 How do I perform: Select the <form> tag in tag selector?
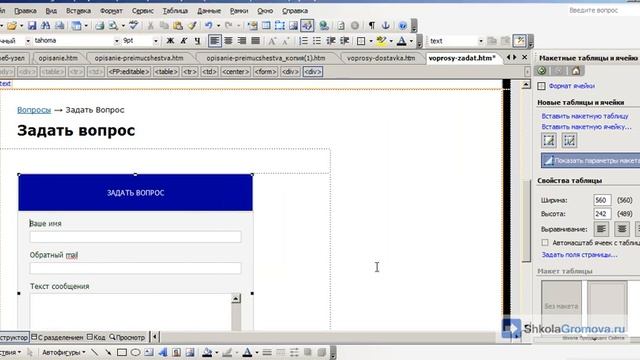point(265,72)
